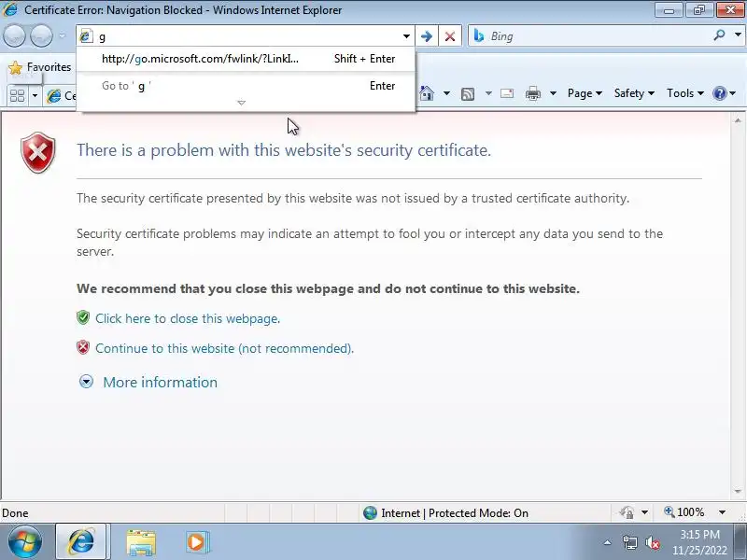The width and height of the screenshot is (747, 560).
Task: Click the muted volume tray icon
Action: [652, 542]
